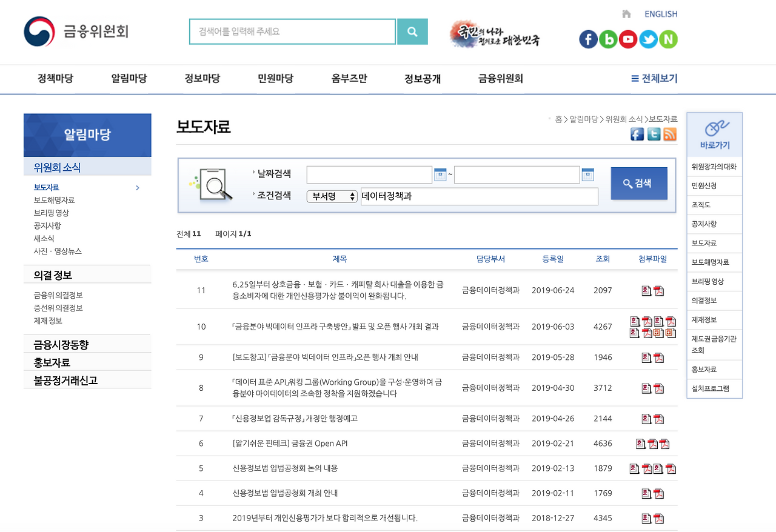The image size is (776, 532).
Task: Open the end date calendar picker icon
Action: click(x=587, y=175)
